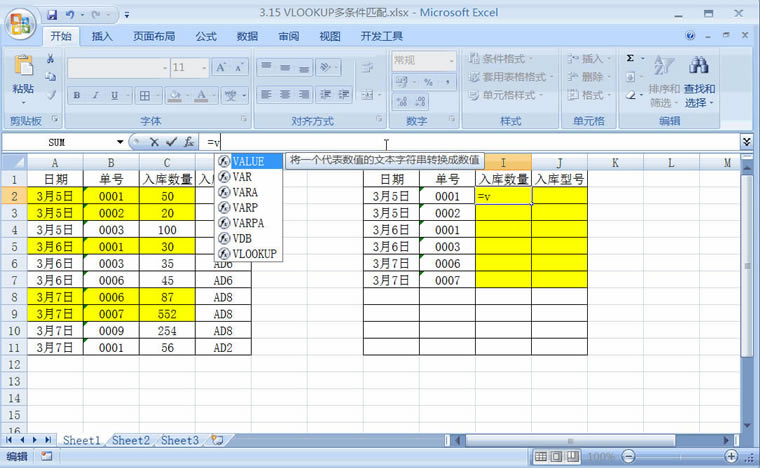Open Sort and Filter tool
This screenshot has height=468, width=760.
pos(664,80)
